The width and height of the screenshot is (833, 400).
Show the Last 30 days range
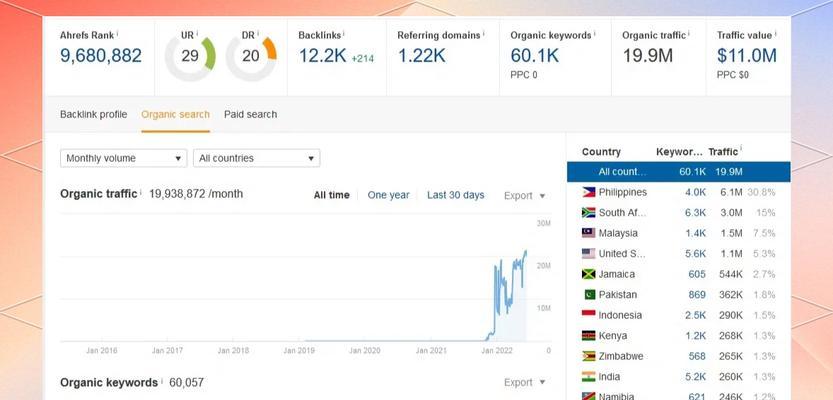pos(456,195)
